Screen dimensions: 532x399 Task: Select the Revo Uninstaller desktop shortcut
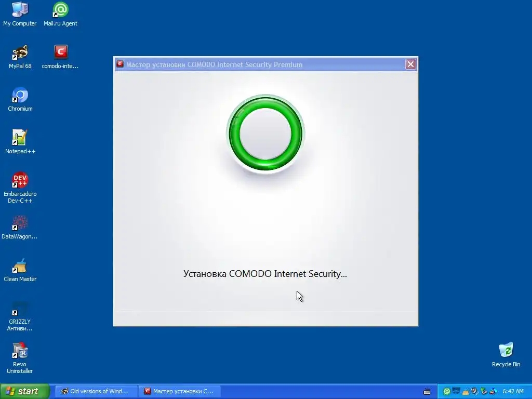[20, 358]
